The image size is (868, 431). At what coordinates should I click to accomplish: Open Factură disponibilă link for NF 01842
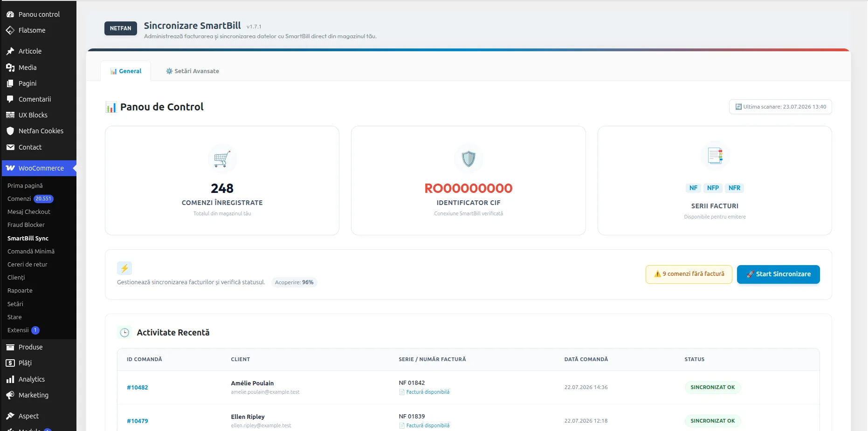click(428, 392)
